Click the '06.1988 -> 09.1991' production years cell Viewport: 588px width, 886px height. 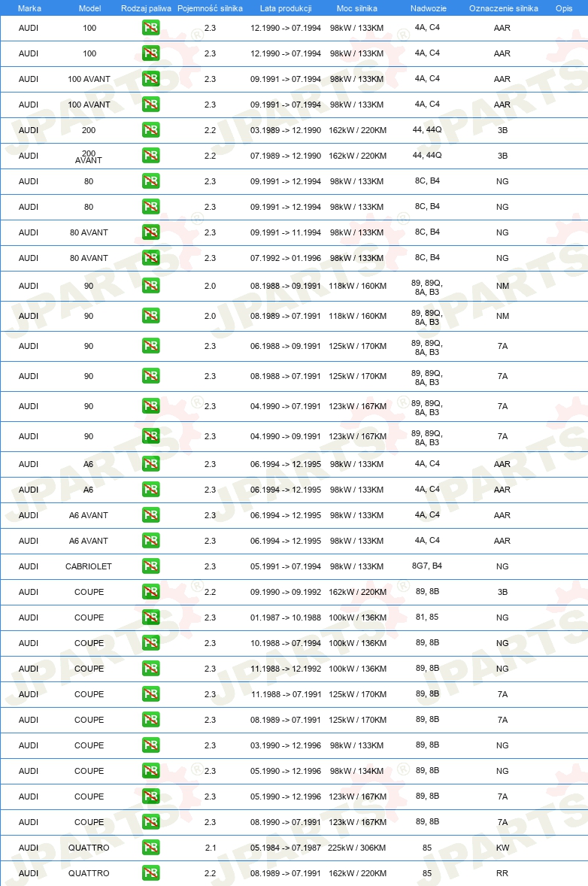tap(286, 346)
